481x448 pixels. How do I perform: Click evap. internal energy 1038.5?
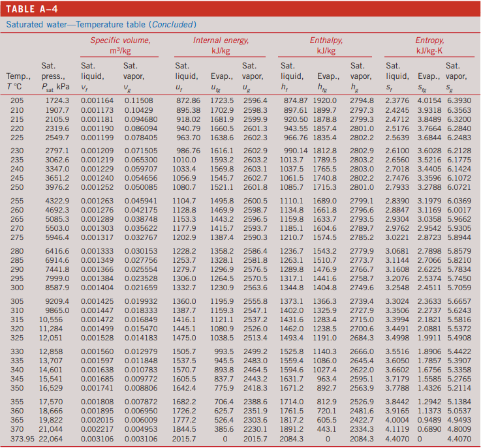pos(222,338)
